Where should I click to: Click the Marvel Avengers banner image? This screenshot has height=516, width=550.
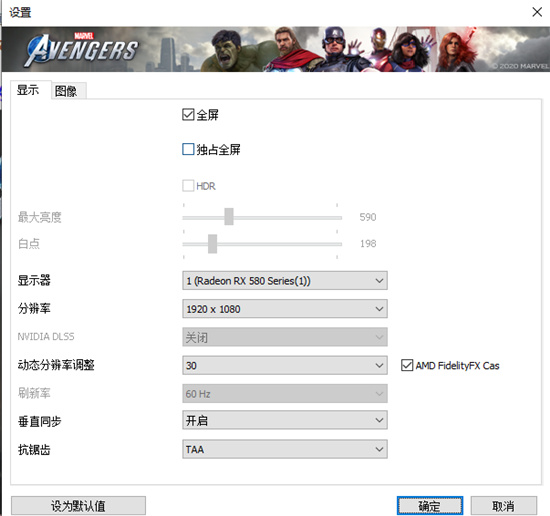point(276,49)
